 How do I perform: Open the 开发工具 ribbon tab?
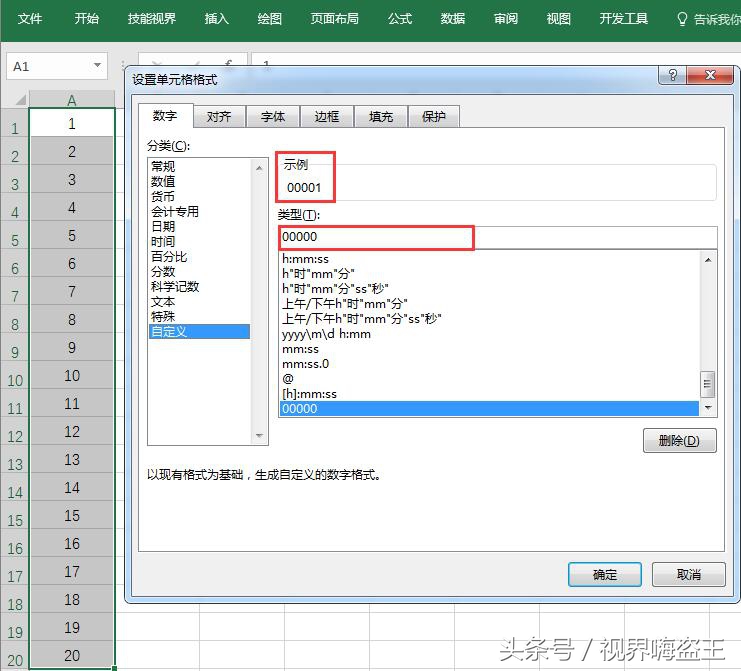(623, 19)
